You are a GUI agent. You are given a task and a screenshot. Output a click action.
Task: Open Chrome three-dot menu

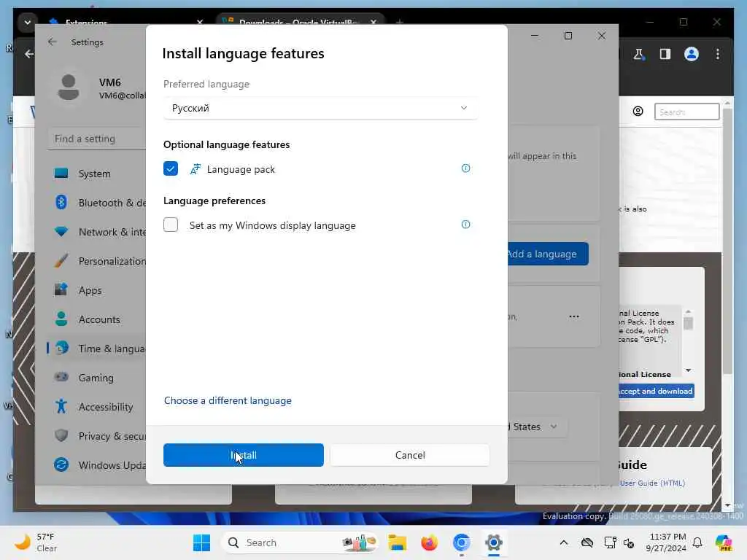coord(718,54)
